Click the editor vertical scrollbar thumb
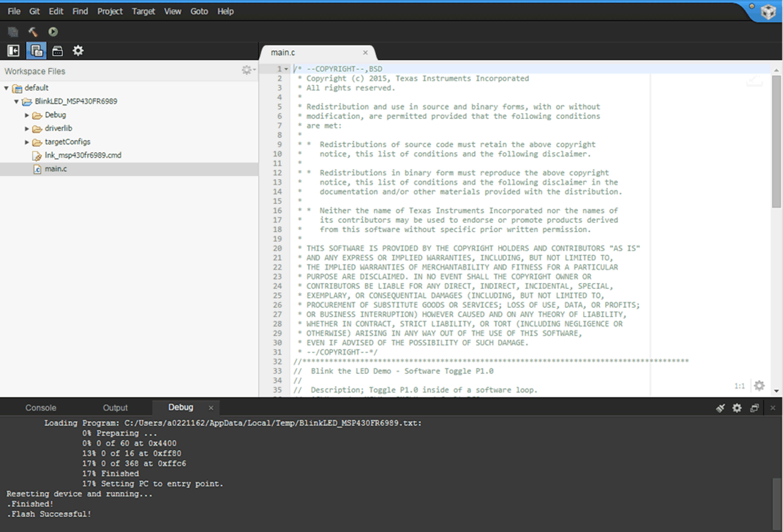Screen dimensions: 783x532 [x=776, y=142]
